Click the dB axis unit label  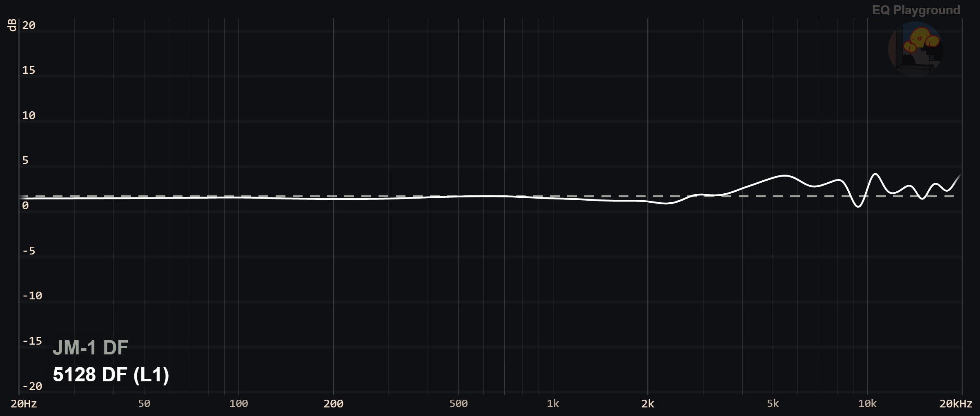coord(12,25)
